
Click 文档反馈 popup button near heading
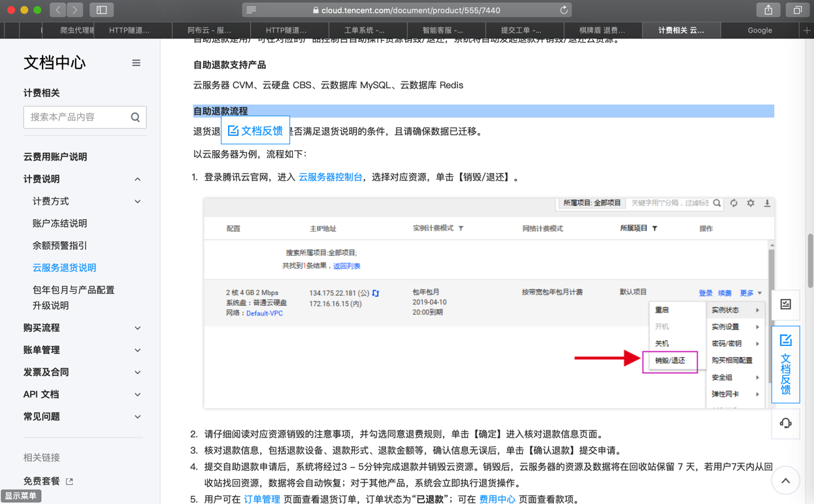pyautogui.click(x=255, y=131)
